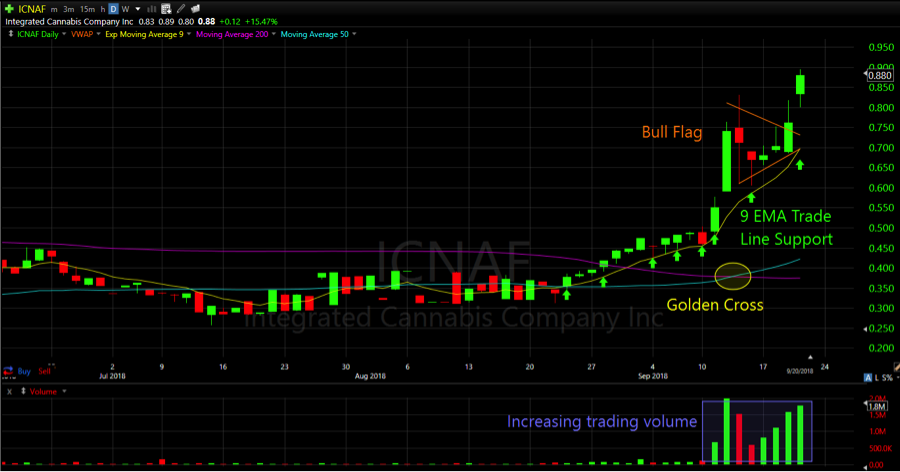Expand the ICNAF Daily dropdown arrow

click(x=64, y=34)
